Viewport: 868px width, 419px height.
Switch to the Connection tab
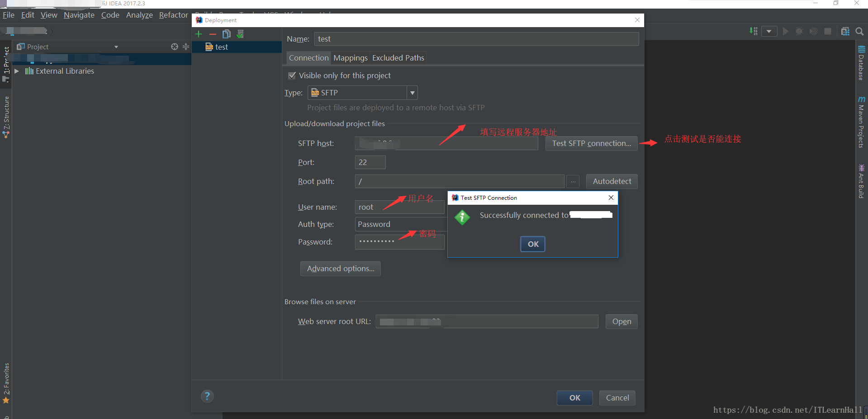[308, 58]
